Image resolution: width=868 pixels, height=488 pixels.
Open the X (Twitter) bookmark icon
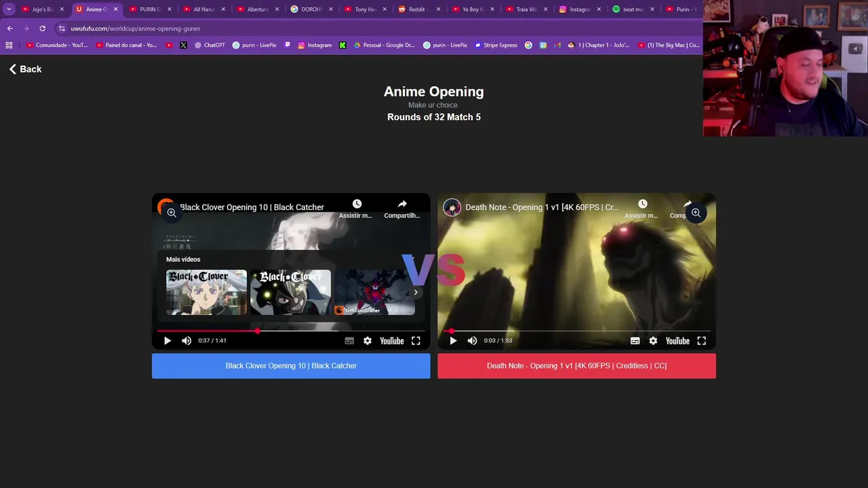pyautogui.click(x=183, y=45)
